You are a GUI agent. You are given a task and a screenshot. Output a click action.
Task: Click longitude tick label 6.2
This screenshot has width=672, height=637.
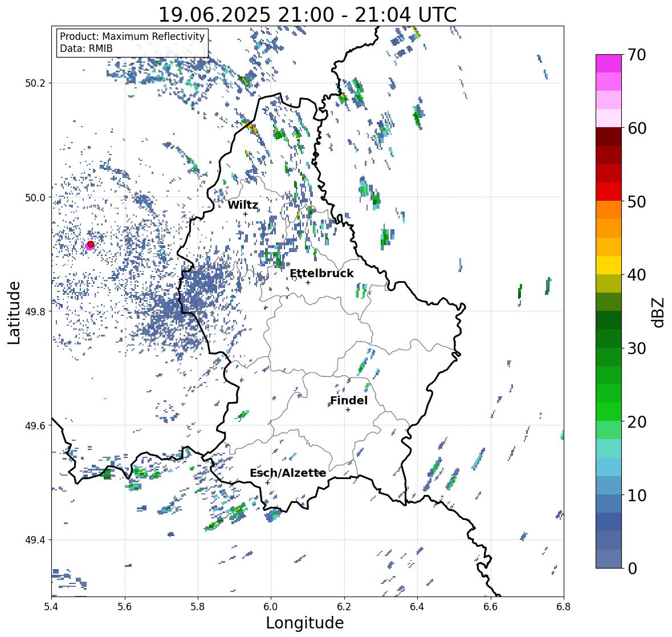[x=344, y=606]
